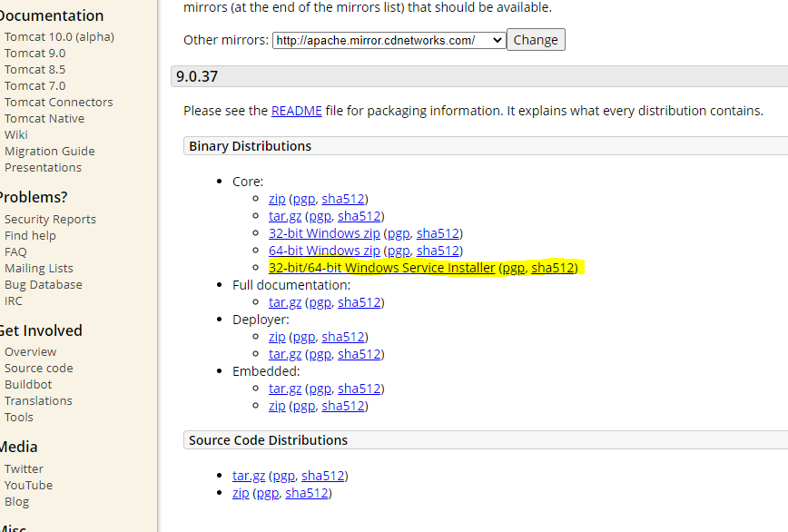Download the 32-bit Windows zip
The width and height of the screenshot is (788, 532).
pyautogui.click(x=324, y=233)
